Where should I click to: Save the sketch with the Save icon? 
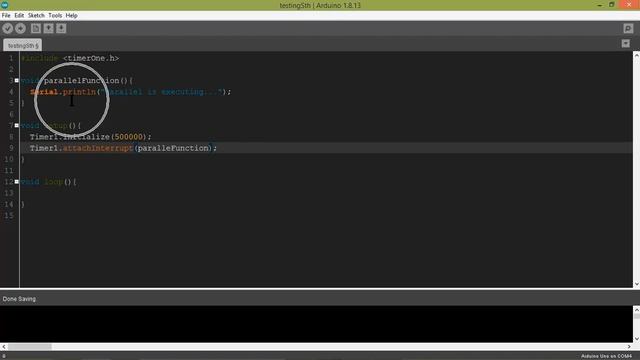click(61, 28)
